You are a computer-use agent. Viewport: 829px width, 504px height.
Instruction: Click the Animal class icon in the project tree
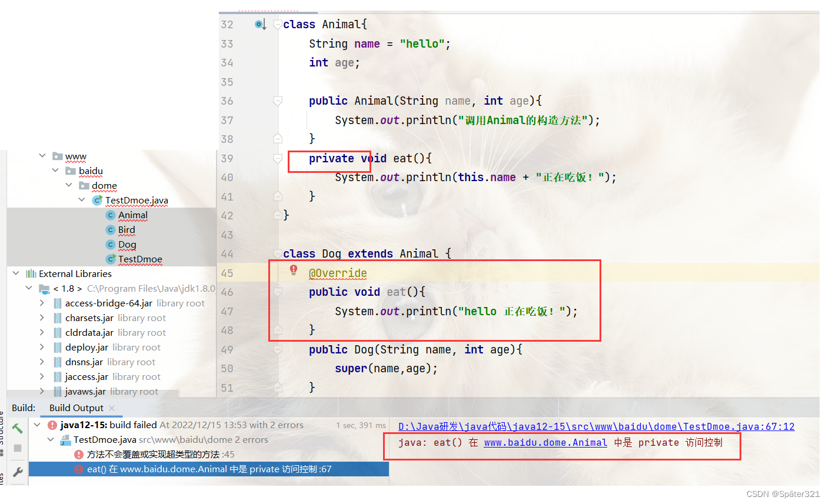(x=110, y=215)
